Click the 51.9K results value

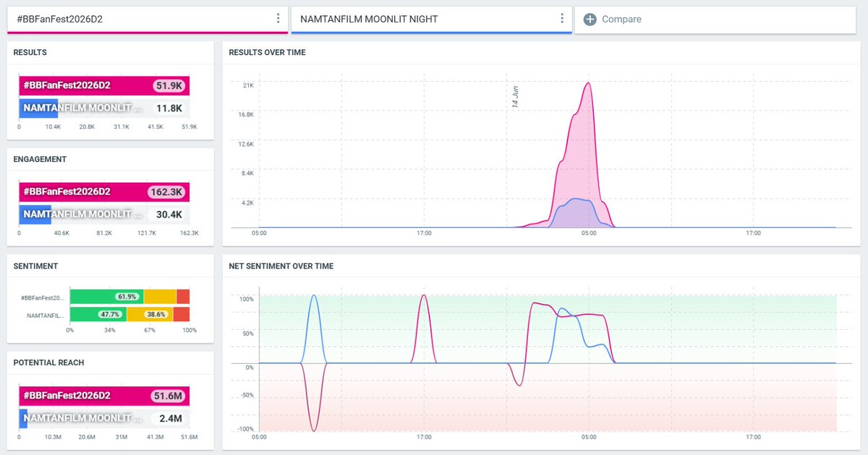169,85
